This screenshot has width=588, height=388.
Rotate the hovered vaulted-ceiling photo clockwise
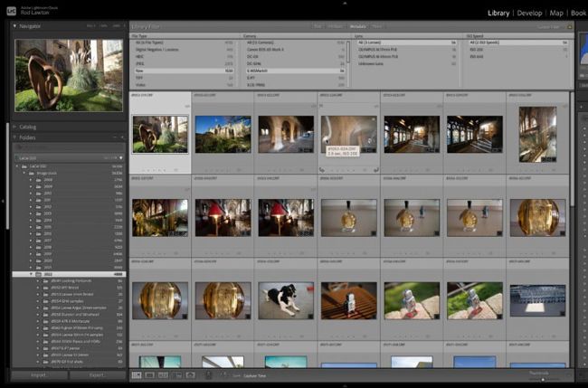pyautogui.click(x=376, y=170)
